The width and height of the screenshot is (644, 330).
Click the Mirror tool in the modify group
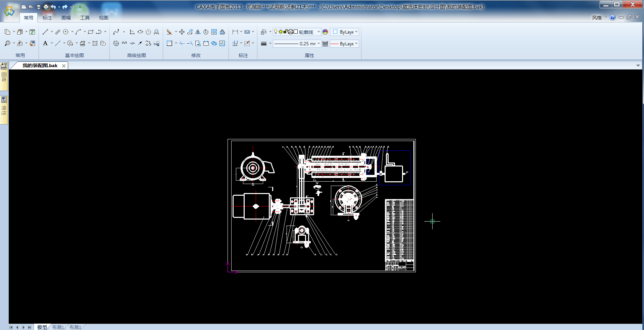[x=198, y=32]
